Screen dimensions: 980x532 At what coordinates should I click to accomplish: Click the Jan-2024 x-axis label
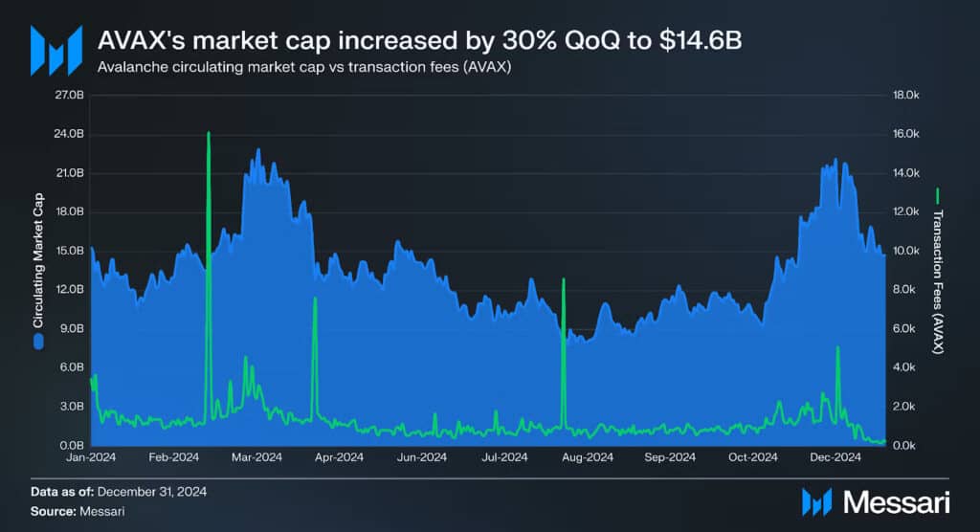pos(91,457)
